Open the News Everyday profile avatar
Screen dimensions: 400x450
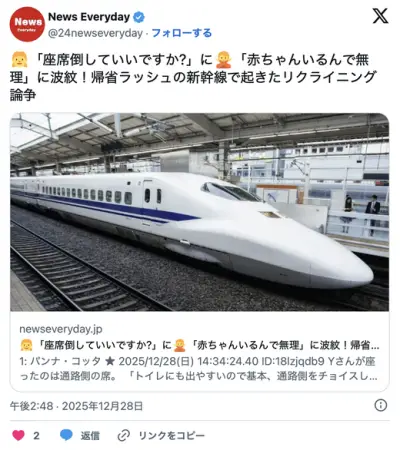[27, 24]
